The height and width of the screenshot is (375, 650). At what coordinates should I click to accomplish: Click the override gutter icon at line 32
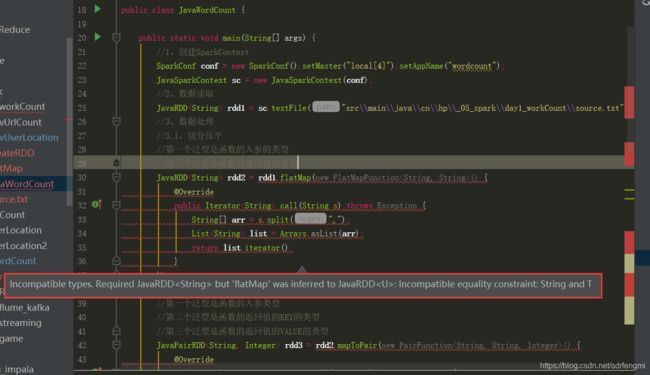pyautogui.click(x=97, y=204)
